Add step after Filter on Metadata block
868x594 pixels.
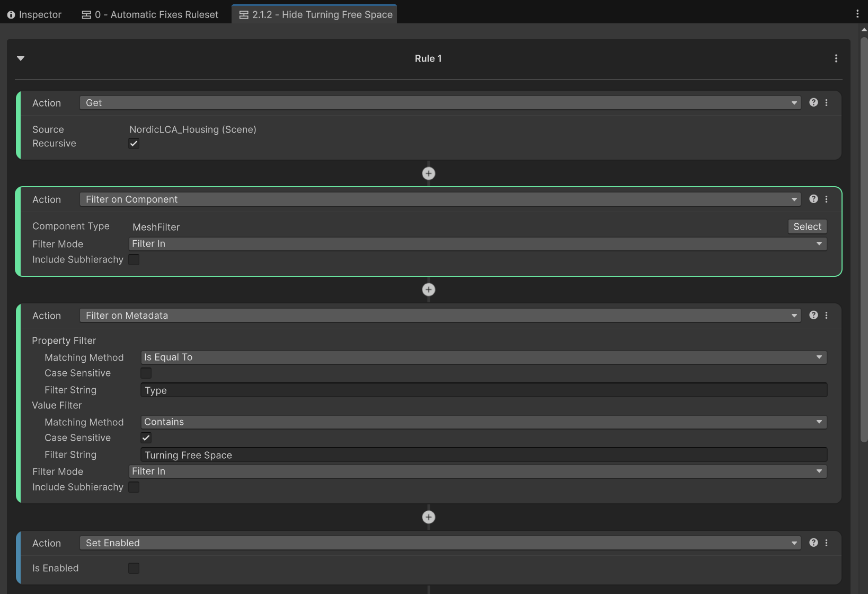(x=428, y=517)
